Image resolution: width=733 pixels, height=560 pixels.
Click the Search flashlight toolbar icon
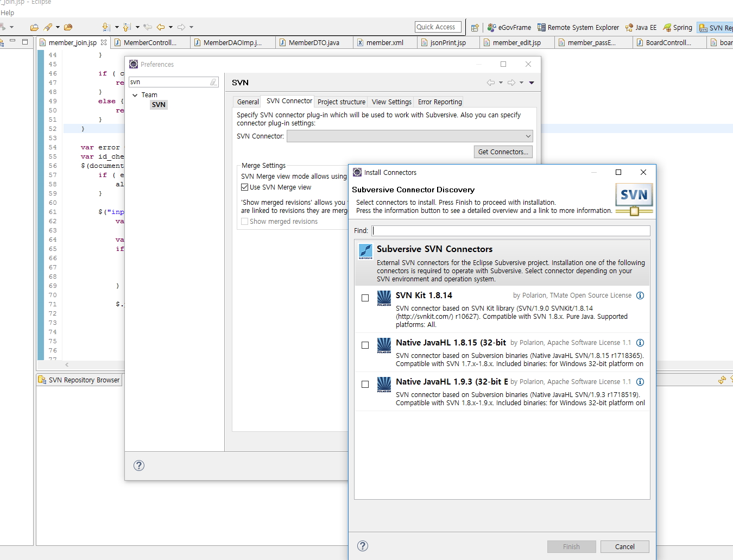click(48, 27)
